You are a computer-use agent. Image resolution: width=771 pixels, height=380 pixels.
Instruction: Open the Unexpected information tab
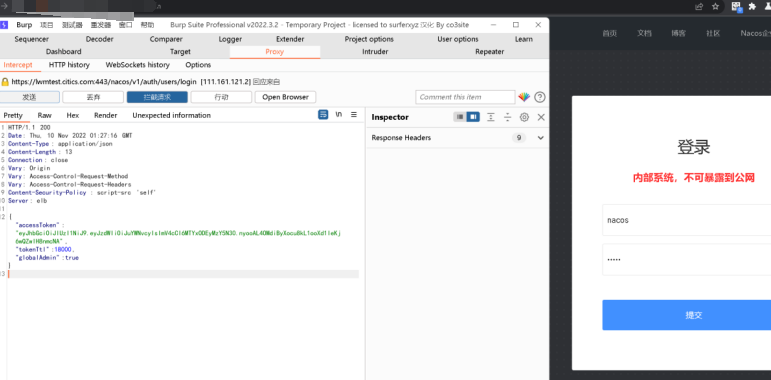[172, 116]
